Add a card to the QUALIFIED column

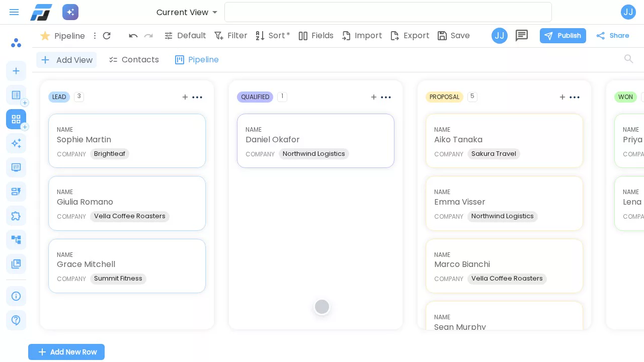tap(374, 97)
